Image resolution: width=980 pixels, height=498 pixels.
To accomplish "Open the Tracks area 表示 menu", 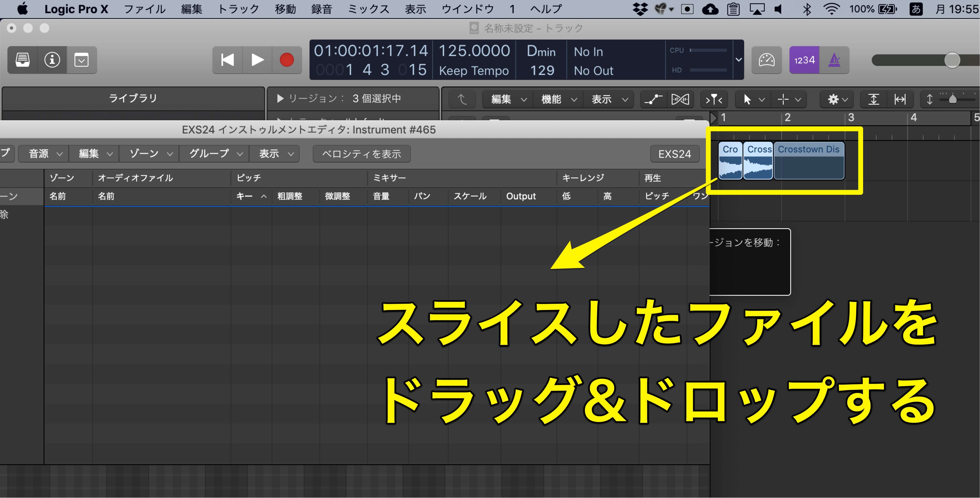I will pyautogui.click(x=608, y=99).
